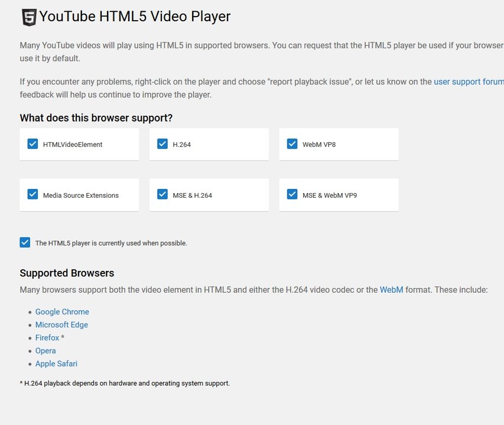This screenshot has width=504, height=425.
Task: Click the H.264 playback hardware footnote text
Action: (x=125, y=383)
